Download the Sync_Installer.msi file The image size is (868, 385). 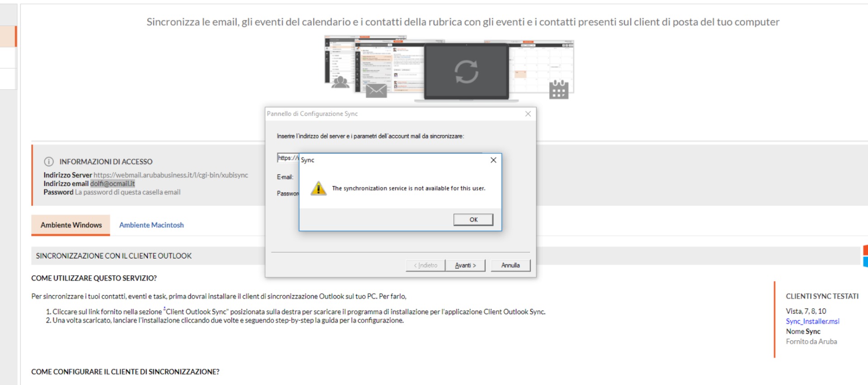pos(812,321)
